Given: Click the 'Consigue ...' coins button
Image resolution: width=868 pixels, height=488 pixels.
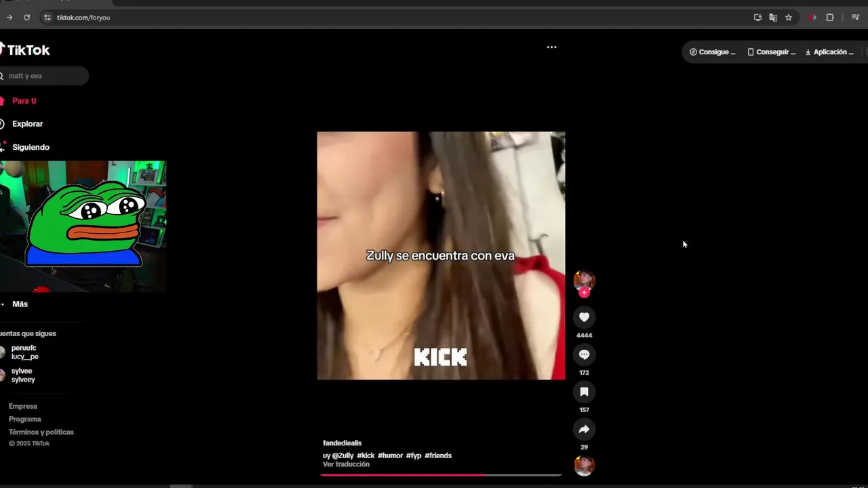Looking at the screenshot, I should 712,52.
